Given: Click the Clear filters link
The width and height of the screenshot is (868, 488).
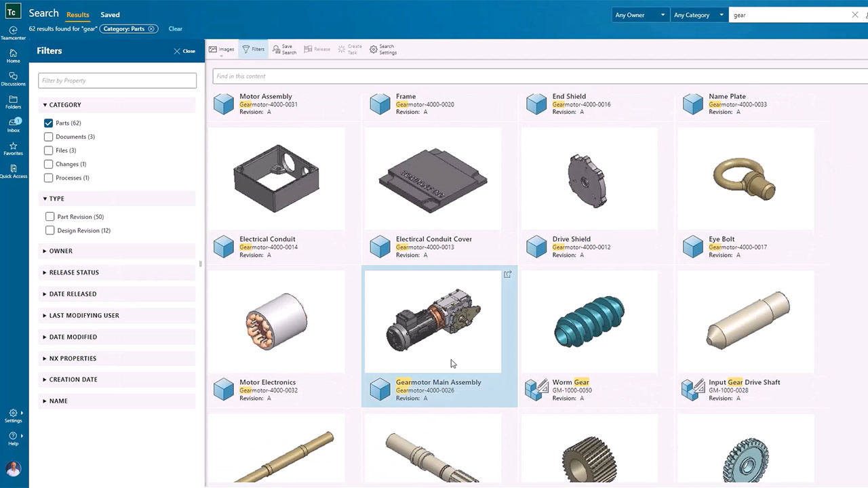Looking at the screenshot, I should (x=175, y=29).
